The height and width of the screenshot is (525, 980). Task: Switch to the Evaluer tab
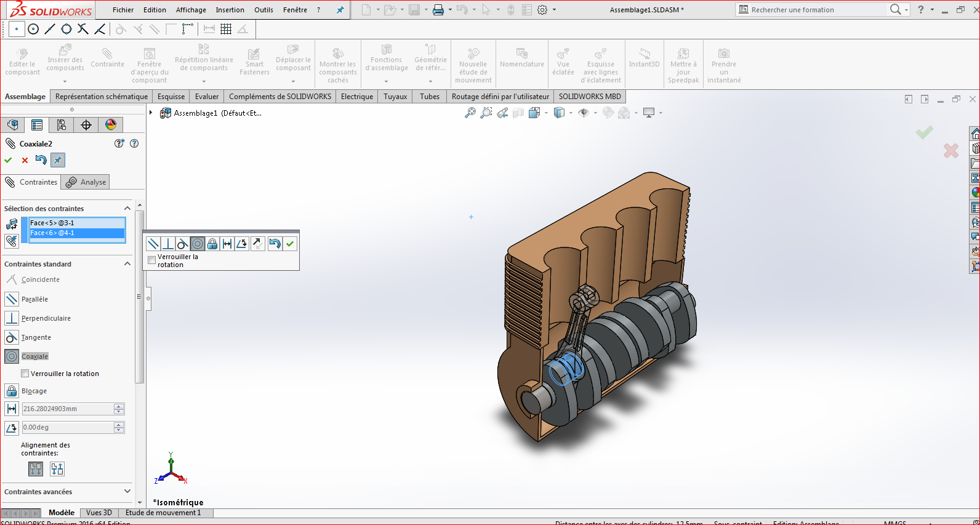tap(207, 97)
